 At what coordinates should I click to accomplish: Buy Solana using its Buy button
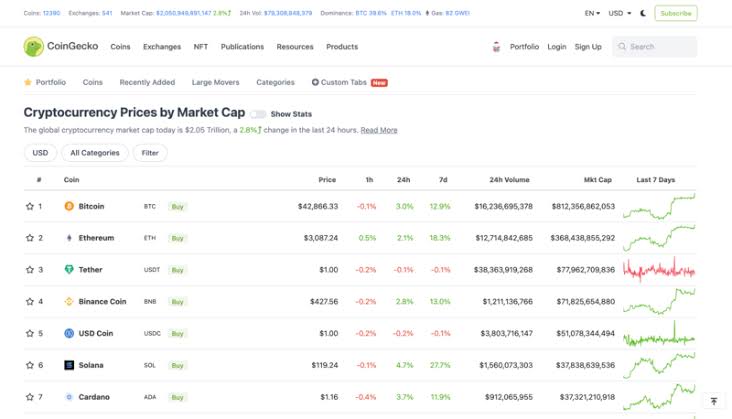(x=177, y=365)
